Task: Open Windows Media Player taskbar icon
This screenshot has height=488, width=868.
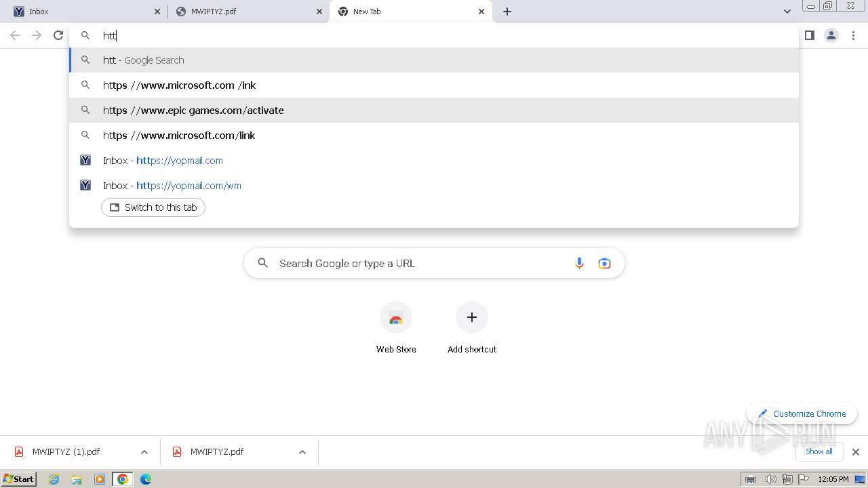Action: click(100, 479)
